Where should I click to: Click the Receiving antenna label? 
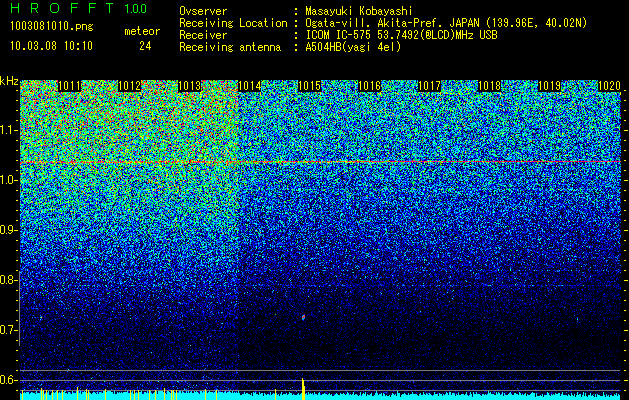230,47
